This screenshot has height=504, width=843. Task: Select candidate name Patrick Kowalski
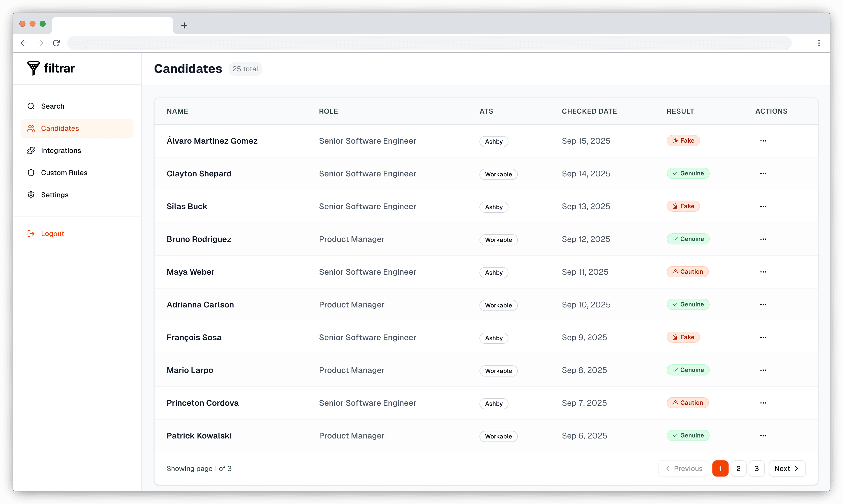point(199,436)
